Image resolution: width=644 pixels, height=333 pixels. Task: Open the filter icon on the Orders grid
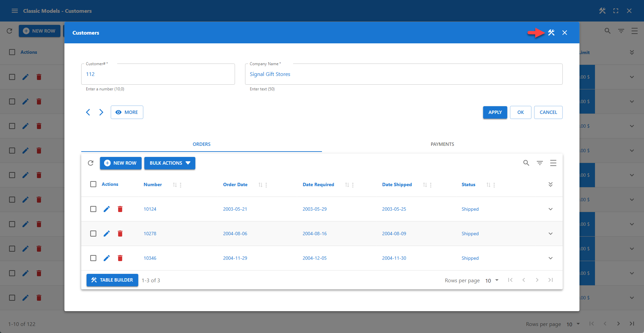540,163
